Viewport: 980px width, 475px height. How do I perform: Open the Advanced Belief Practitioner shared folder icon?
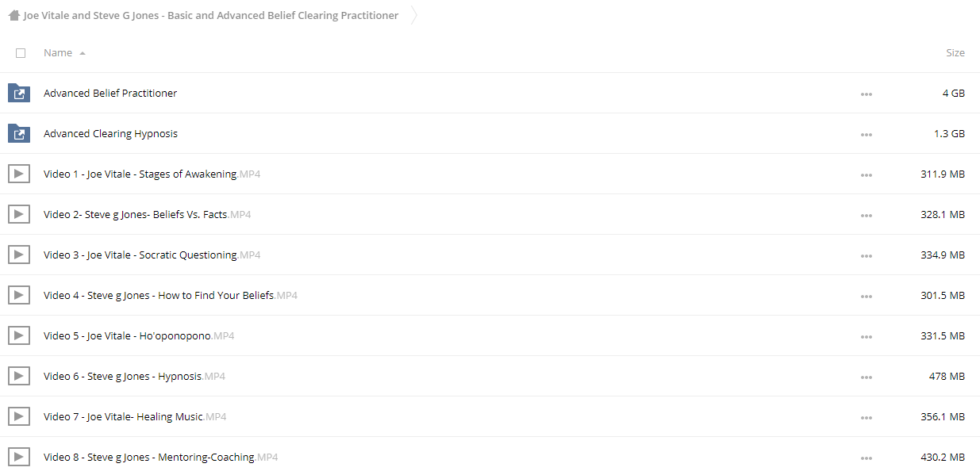[x=19, y=94]
